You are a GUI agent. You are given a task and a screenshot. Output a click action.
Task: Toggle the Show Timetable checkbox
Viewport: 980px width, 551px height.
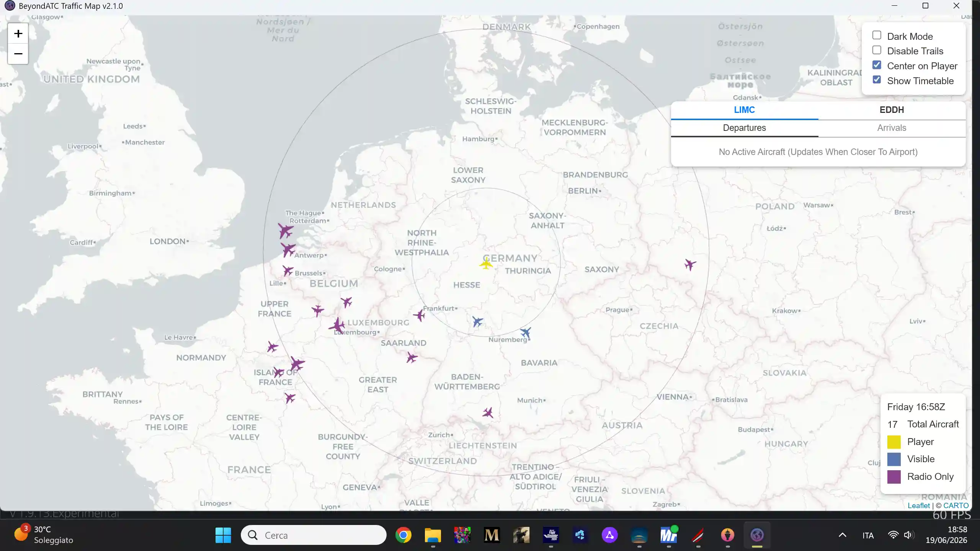pyautogui.click(x=877, y=80)
